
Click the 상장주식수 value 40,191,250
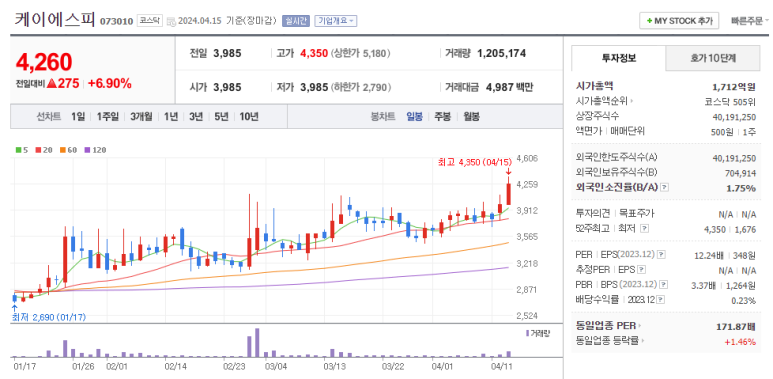click(734, 117)
